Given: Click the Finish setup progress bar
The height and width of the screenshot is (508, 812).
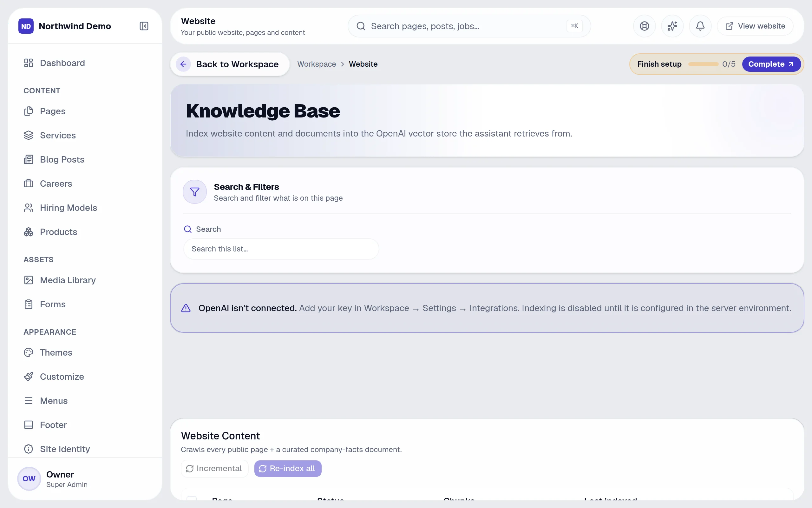Looking at the screenshot, I should (703, 64).
